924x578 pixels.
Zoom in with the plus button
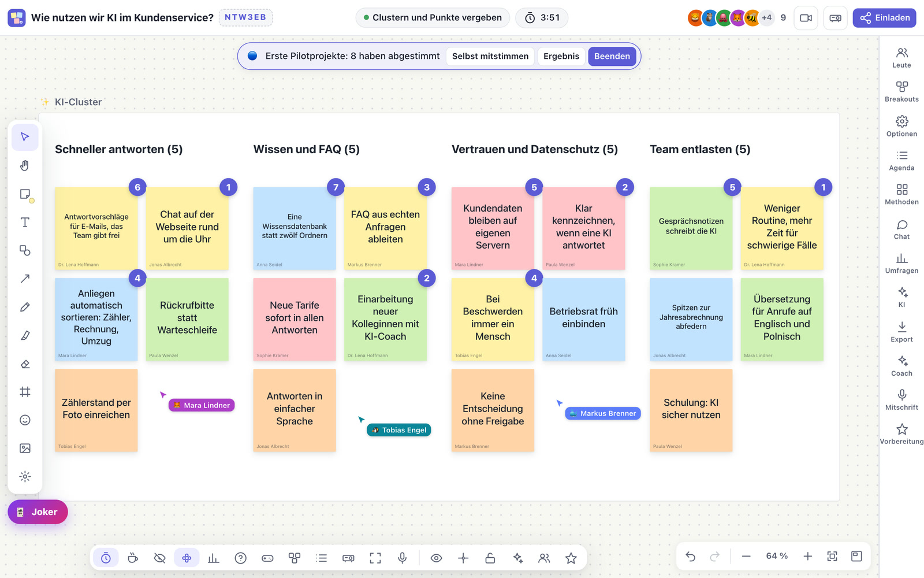807,556
